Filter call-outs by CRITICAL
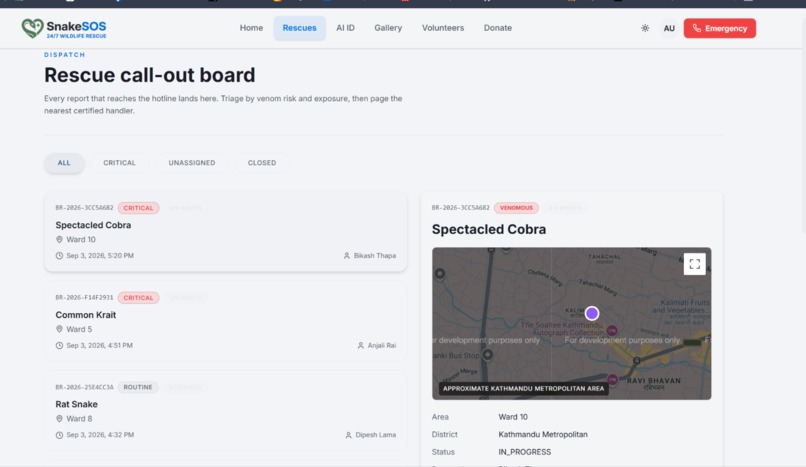806x467 pixels. (119, 163)
